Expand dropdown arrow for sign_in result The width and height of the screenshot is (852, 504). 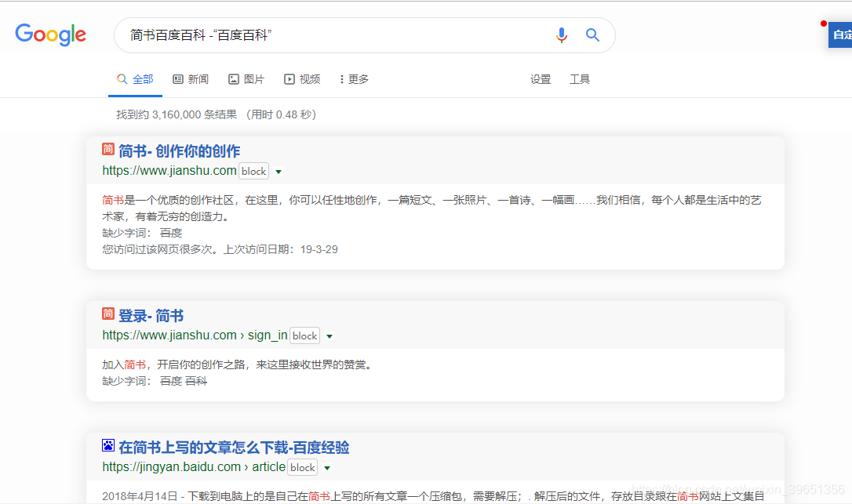tap(330, 336)
